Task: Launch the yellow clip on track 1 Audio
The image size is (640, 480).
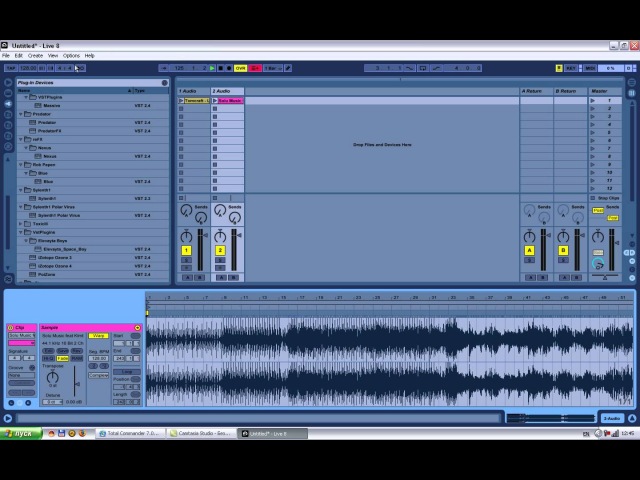Action: click(181, 100)
